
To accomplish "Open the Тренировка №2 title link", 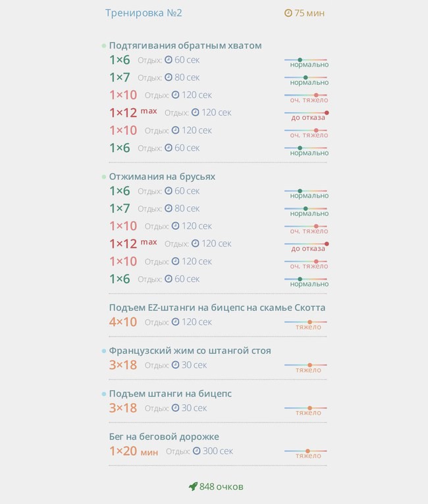I will [x=144, y=13].
